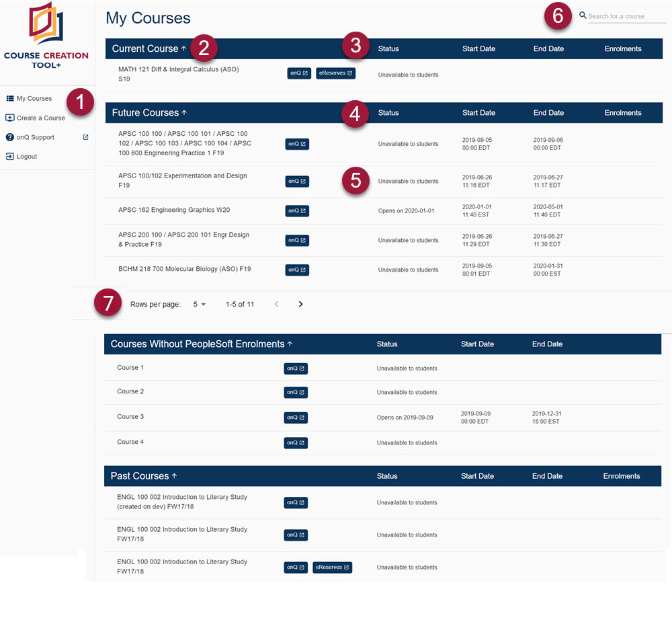Toggle sort arrow on Past Courses header
This screenshot has width=672, height=624.
(175, 476)
